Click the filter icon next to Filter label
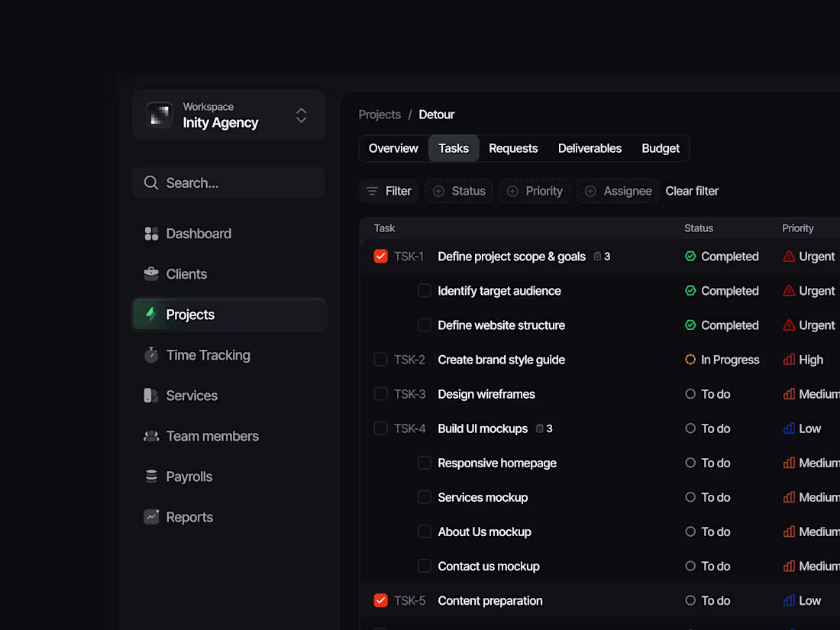The height and width of the screenshot is (630, 840). pos(373,191)
